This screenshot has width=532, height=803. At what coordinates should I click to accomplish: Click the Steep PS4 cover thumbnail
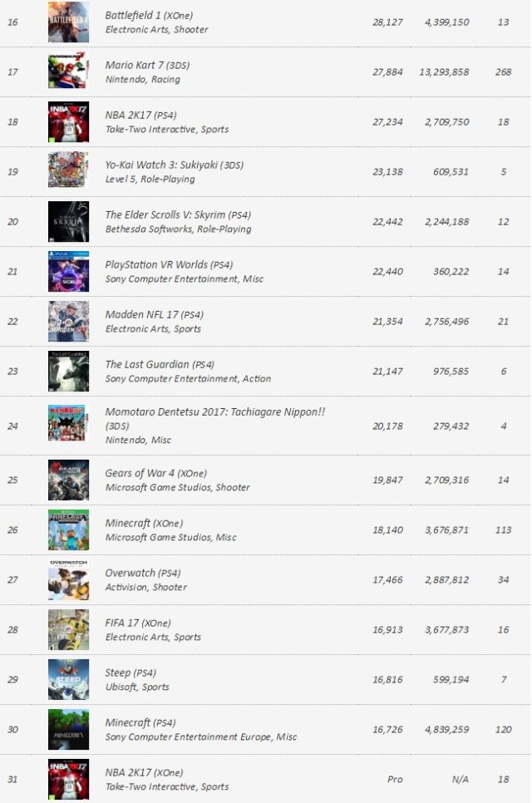(68, 680)
